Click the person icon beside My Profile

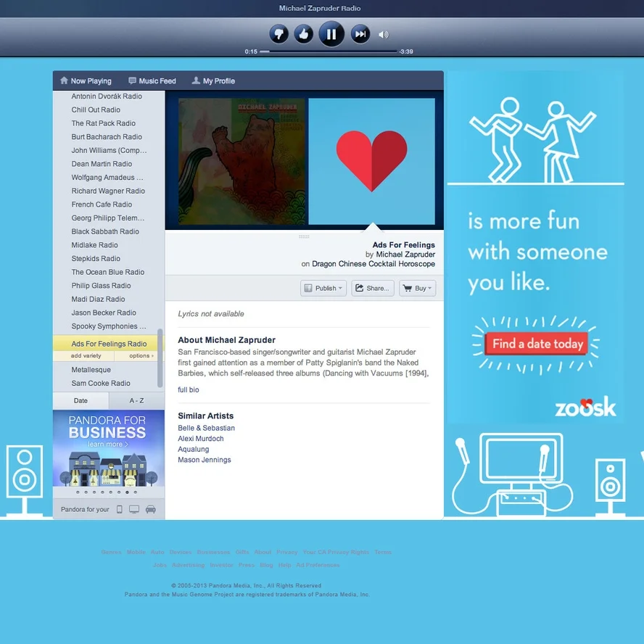coord(196,80)
